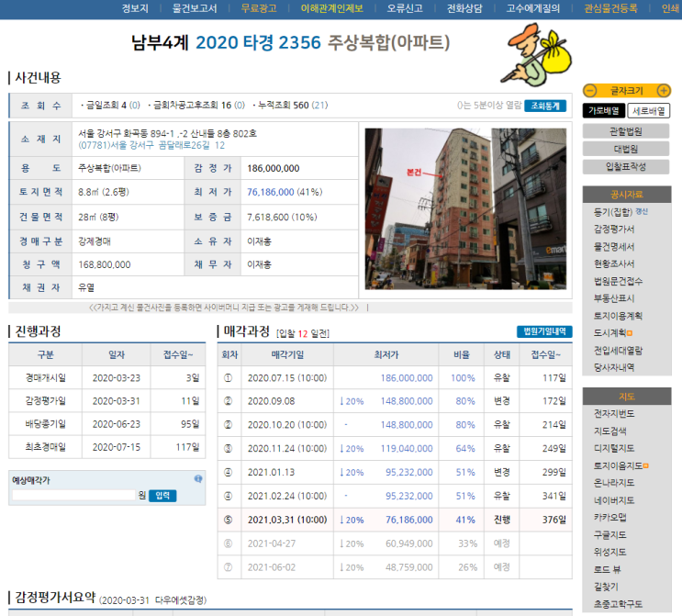Click the 법원기일내역 button

click(x=544, y=331)
